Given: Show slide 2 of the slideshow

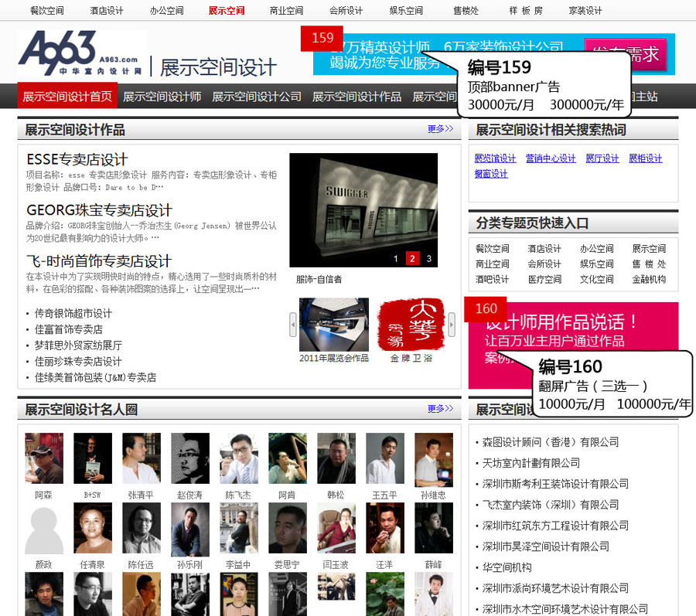Looking at the screenshot, I should click(x=412, y=259).
